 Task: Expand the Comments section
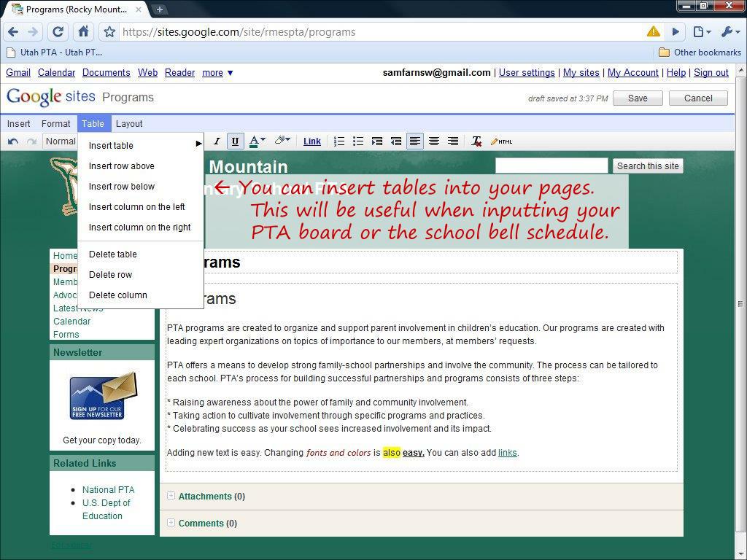click(171, 522)
